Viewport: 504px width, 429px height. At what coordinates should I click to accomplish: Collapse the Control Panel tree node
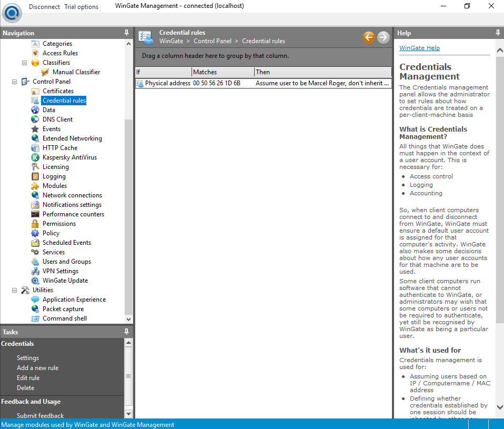14,82
